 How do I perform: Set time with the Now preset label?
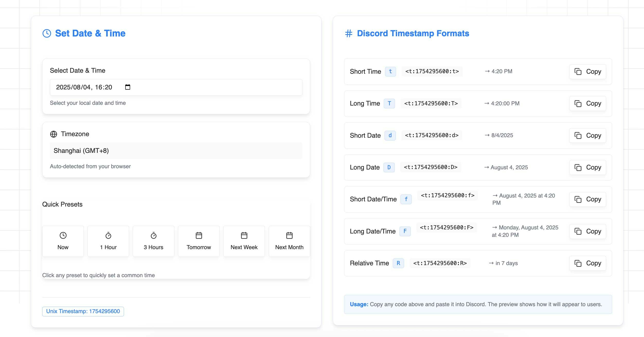pyautogui.click(x=63, y=247)
